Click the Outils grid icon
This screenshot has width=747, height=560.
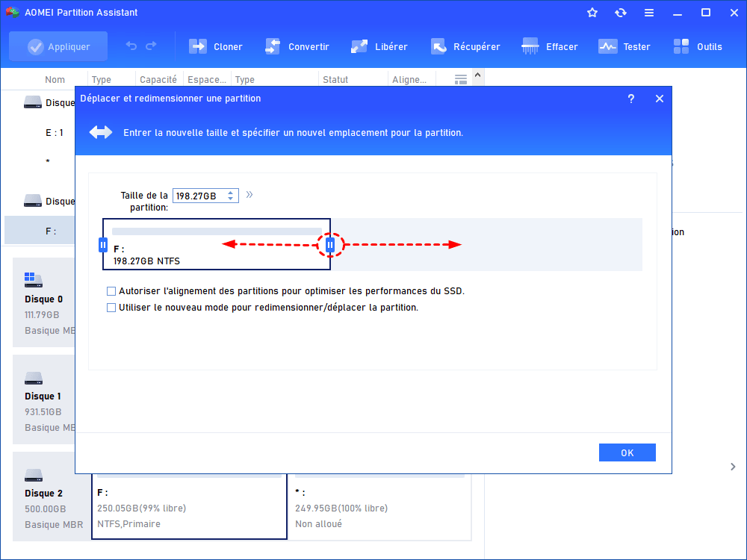point(681,46)
